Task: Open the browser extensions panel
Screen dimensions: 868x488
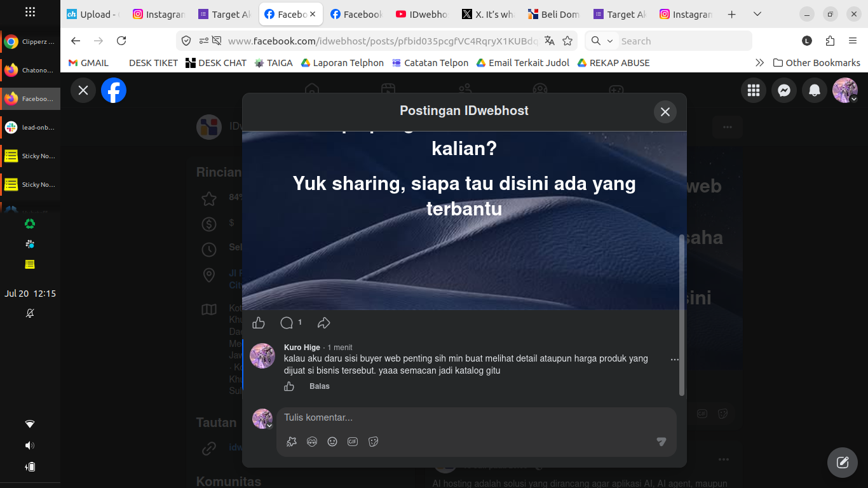Action: pos(830,41)
